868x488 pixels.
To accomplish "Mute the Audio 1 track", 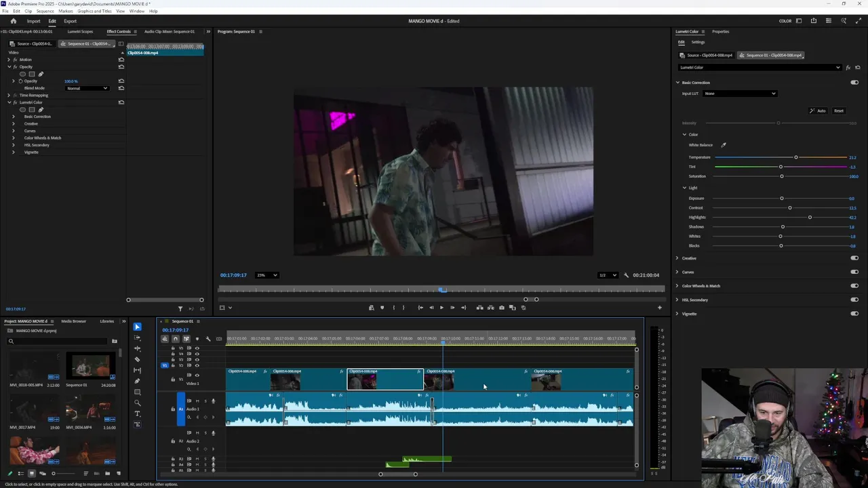I will [x=197, y=401].
